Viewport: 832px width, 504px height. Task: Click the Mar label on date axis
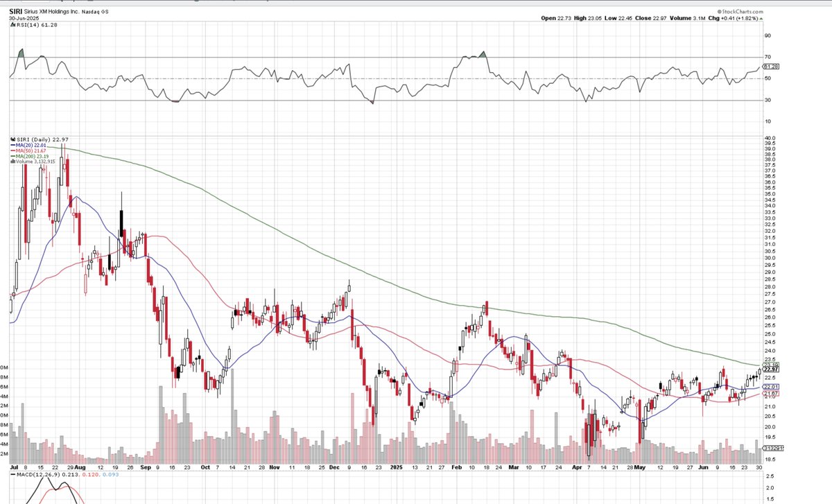point(515,468)
